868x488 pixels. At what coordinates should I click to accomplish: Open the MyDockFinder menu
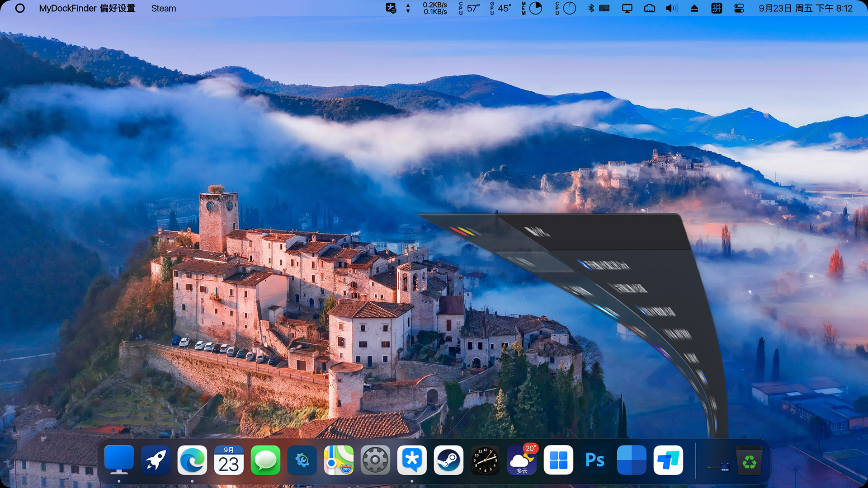pyautogui.click(x=68, y=8)
